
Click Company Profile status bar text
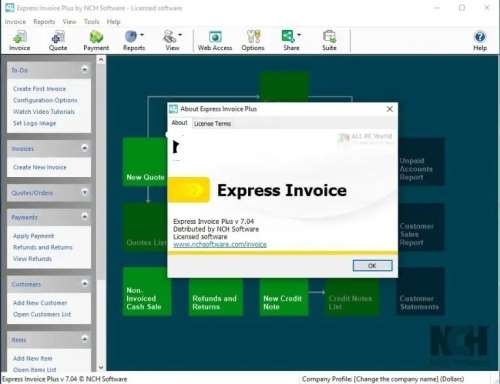point(383,379)
